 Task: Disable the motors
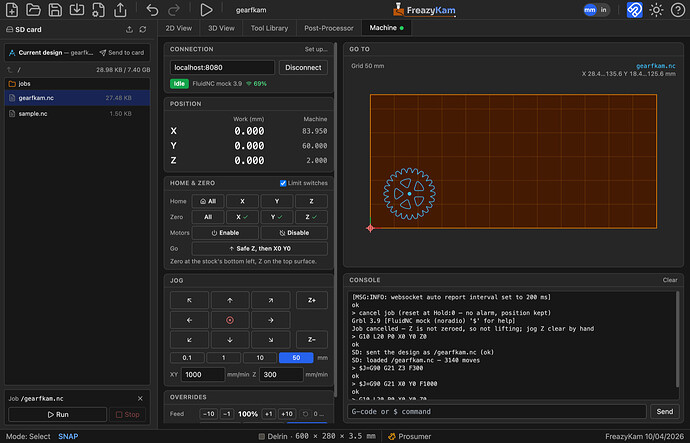294,233
